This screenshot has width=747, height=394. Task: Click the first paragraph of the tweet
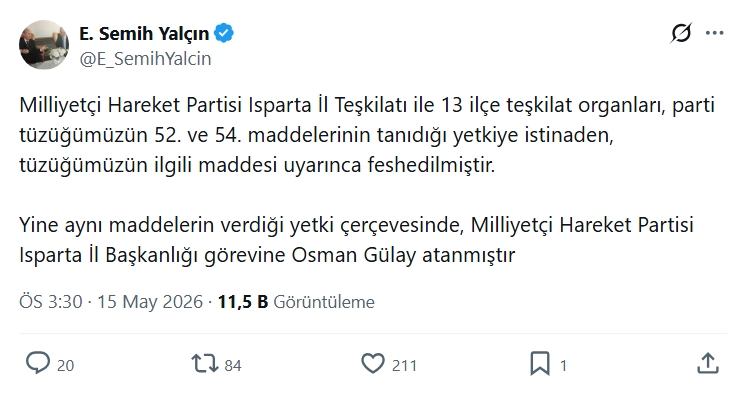point(367,135)
